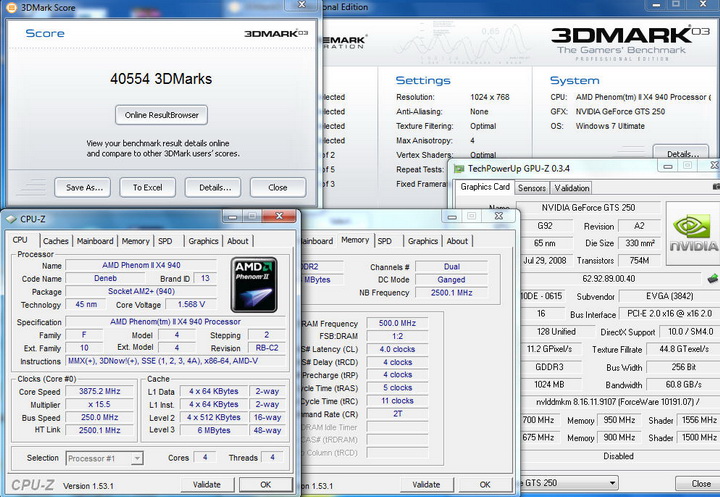The image size is (720, 497).
Task: Click Subvendor field EVGA (3842)
Action: click(669, 296)
